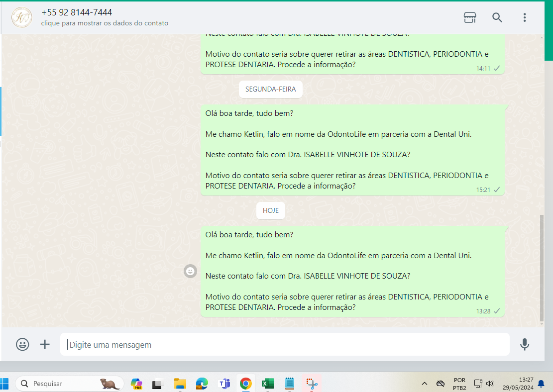
Task: Open the emoji picker beside message box
Action: pos(22,344)
